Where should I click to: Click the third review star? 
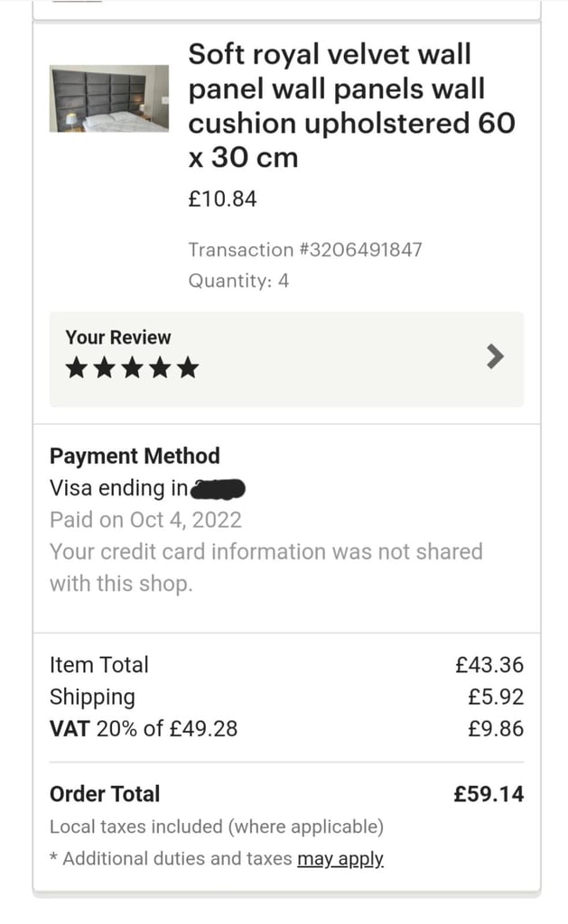click(132, 367)
